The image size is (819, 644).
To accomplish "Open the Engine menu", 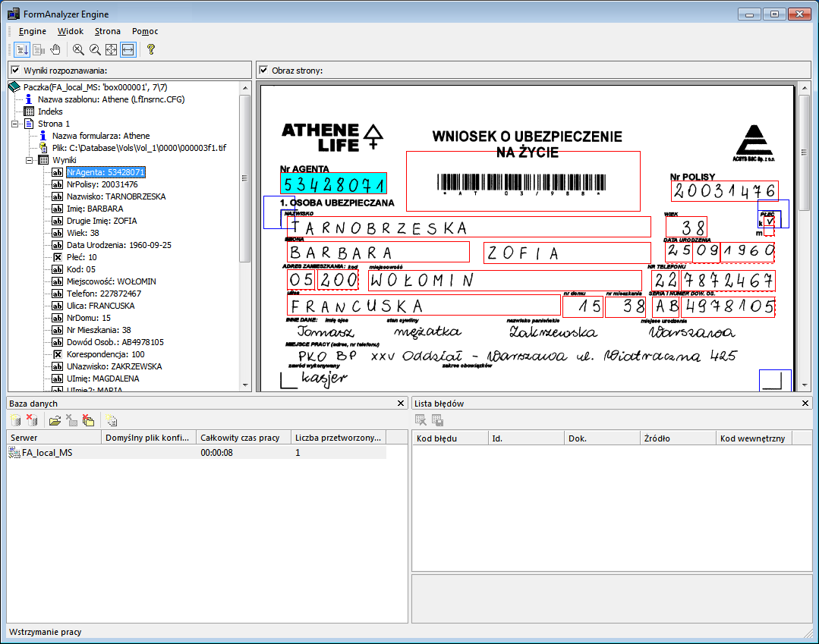I will pos(31,31).
